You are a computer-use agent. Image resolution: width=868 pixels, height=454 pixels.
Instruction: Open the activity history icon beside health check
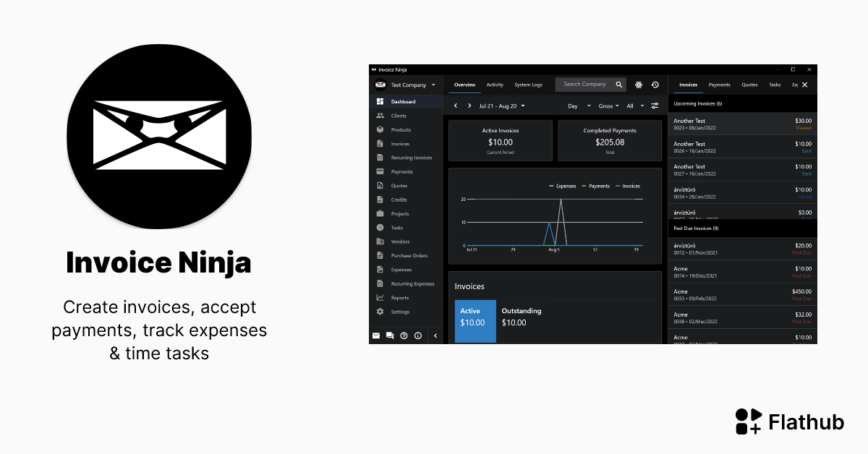pos(655,85)
